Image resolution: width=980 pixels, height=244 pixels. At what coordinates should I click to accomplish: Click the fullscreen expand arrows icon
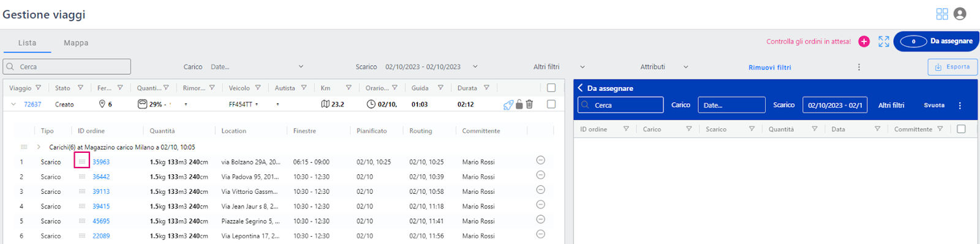pyautogui.click(x=883, y=42)
